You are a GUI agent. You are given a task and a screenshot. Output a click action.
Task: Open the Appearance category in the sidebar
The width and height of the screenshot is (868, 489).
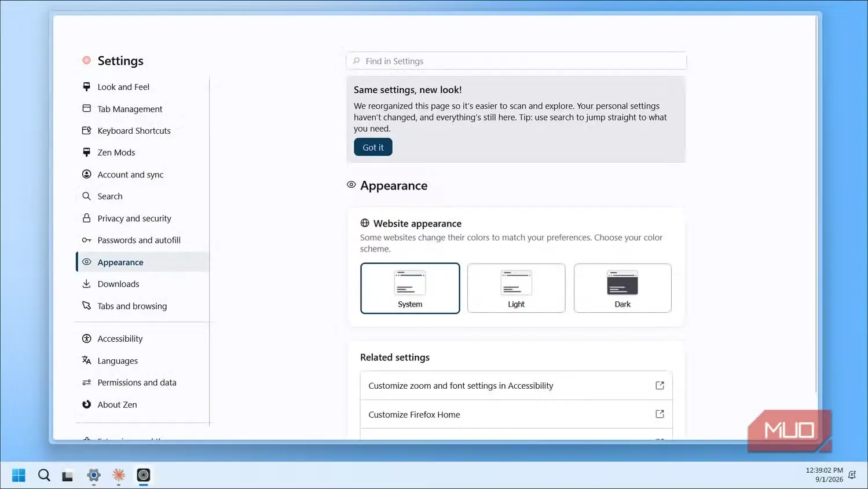(142, 262)
